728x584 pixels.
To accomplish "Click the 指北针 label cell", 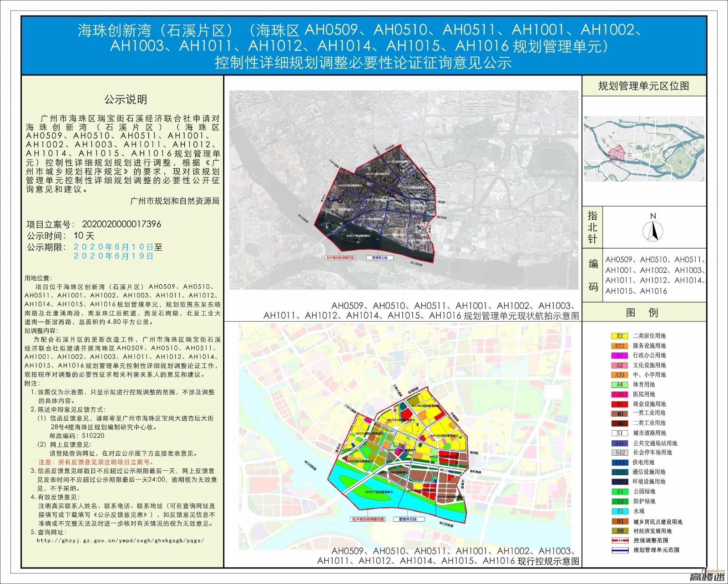I will [x=592, y=227].
